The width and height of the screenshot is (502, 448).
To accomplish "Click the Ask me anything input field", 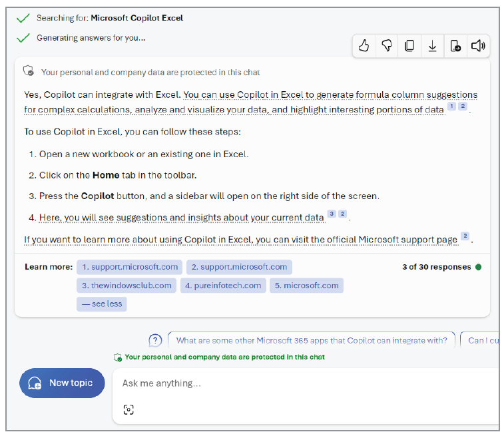I will 300,383.
